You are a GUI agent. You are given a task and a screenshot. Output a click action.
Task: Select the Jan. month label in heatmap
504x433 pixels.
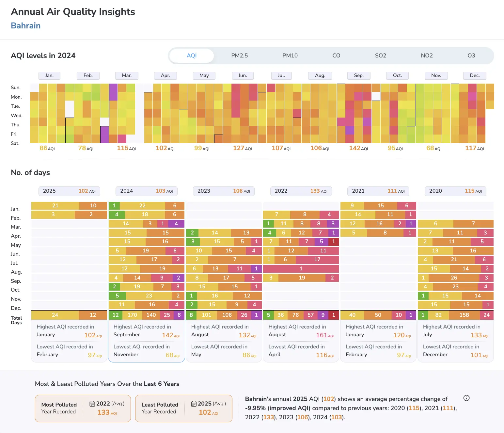tap(50, 75)
